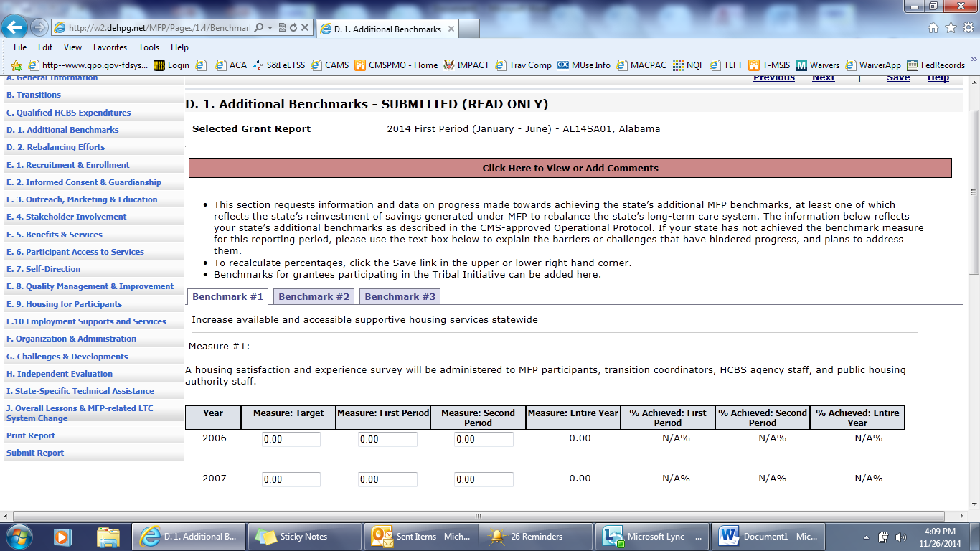Click the Stop loading X in address bar
Image resolution: width=980 pixels, height=551 pixels.
[x=304, y=28]
